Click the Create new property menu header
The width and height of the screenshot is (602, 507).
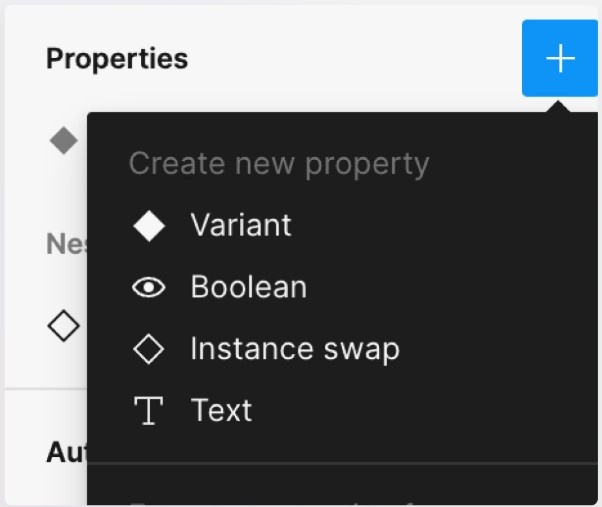coord(279,164)
